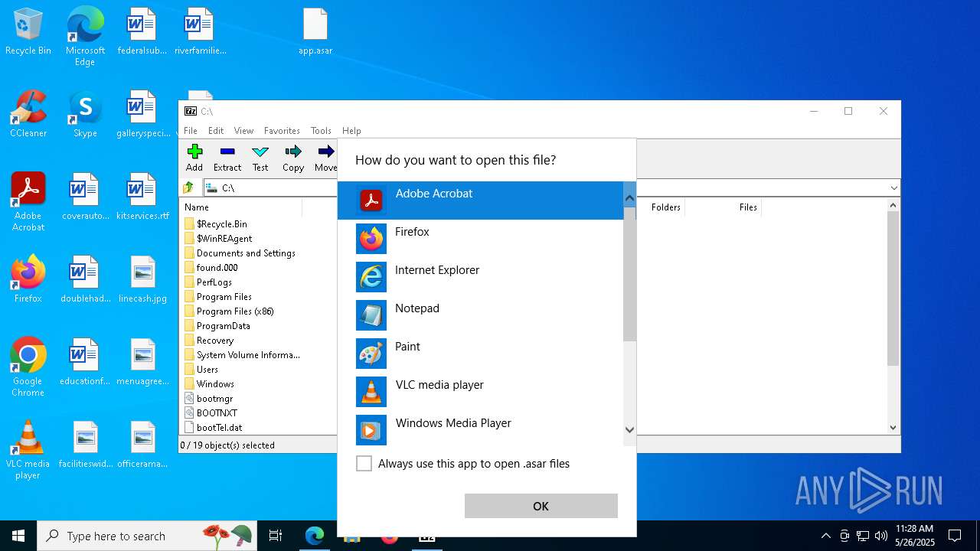The width and height of the screenshot is (980, 551).
Task: Open the Favorites menu in 7-Zip
Action: pos(282,131)
